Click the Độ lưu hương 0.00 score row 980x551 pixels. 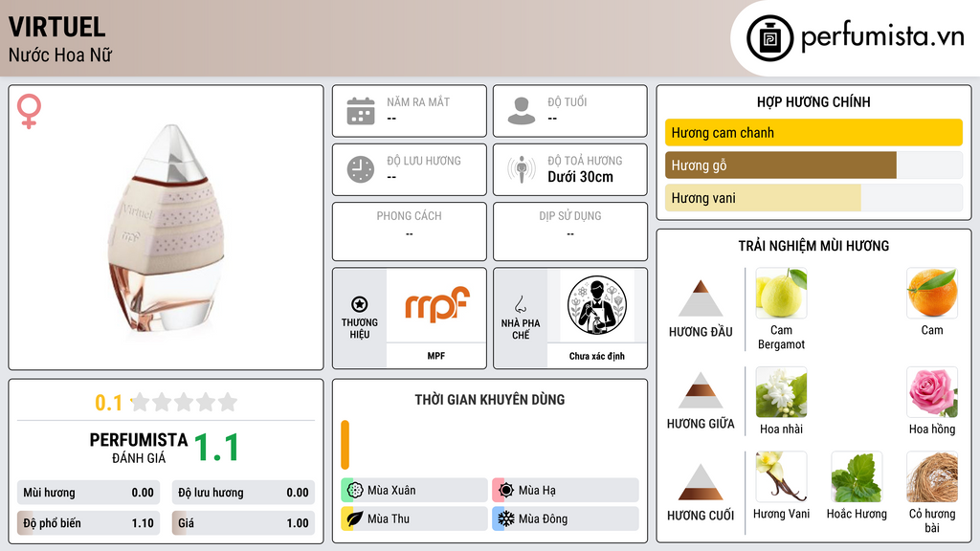point(243,493)
